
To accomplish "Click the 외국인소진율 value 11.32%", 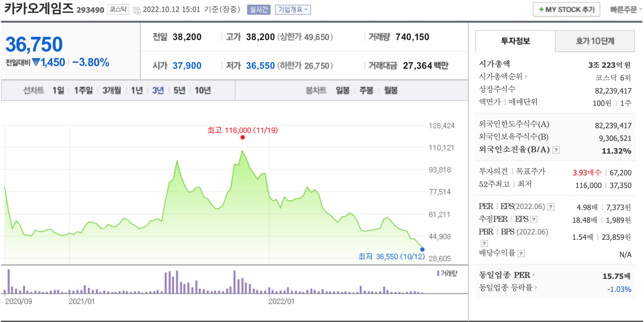I will 617,151.
